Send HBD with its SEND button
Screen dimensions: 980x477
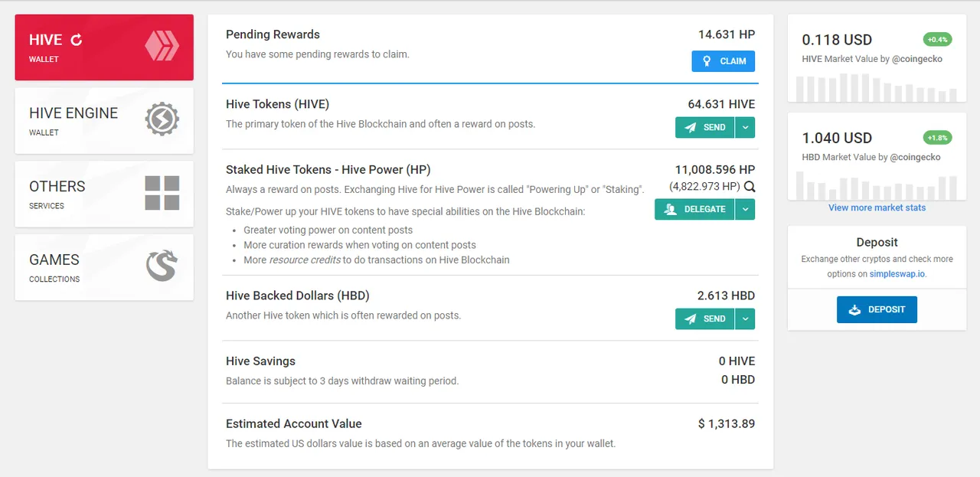[x=704, y=319]
